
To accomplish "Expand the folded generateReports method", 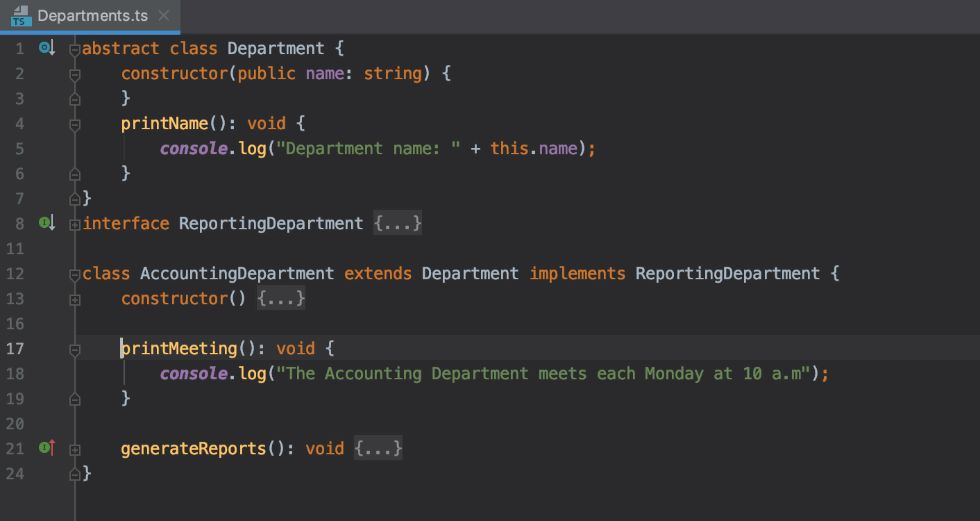I will click(75, 449).
